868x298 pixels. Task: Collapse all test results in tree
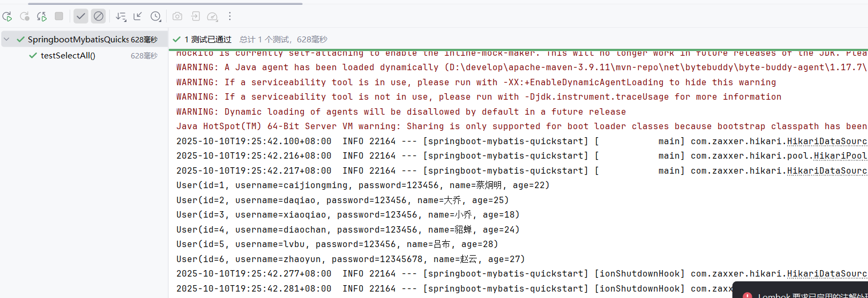coord(138,17)
